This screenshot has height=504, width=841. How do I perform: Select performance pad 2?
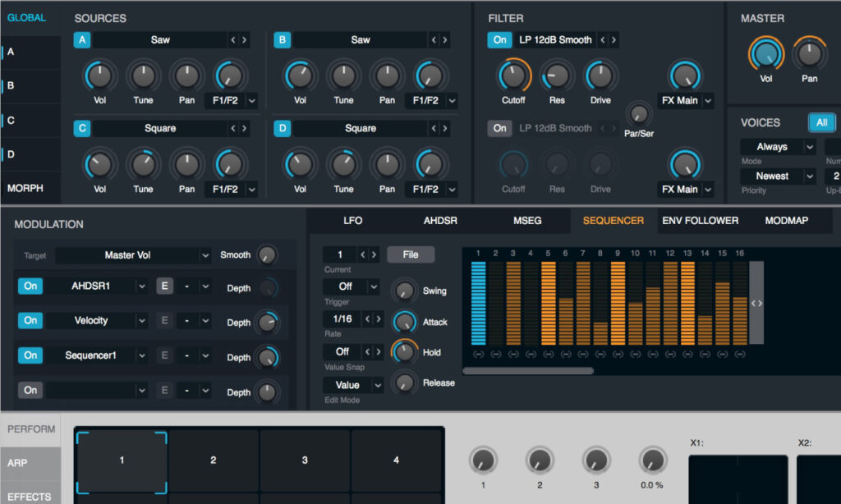tap(214, 460)
